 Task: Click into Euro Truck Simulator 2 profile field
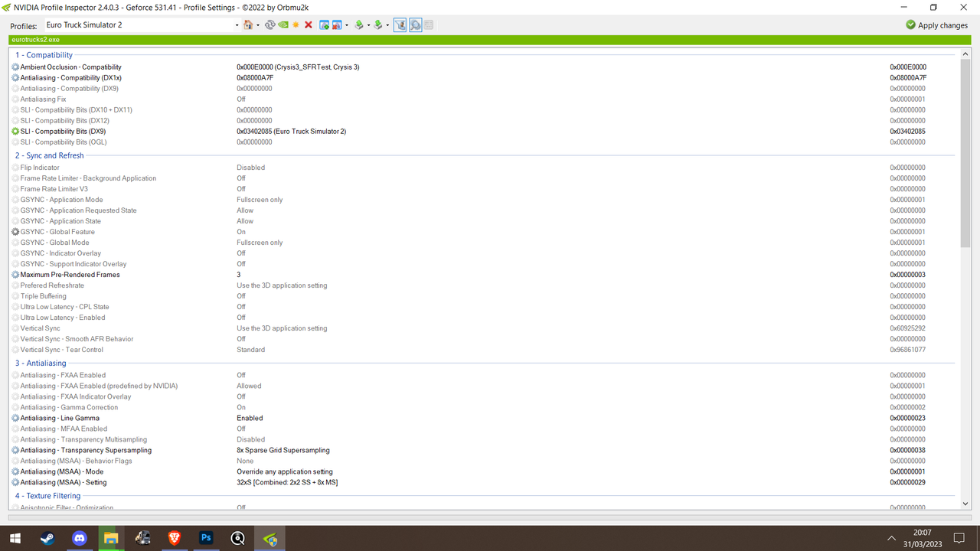point(138,25)
